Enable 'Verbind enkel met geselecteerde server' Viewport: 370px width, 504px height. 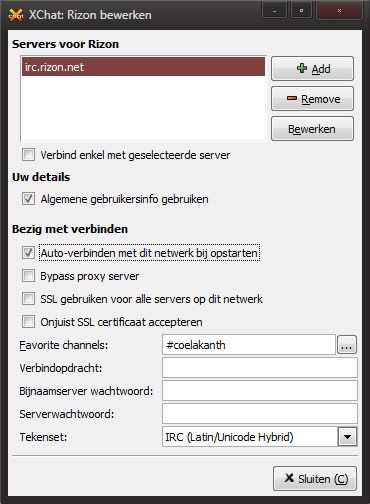(28, 155)
